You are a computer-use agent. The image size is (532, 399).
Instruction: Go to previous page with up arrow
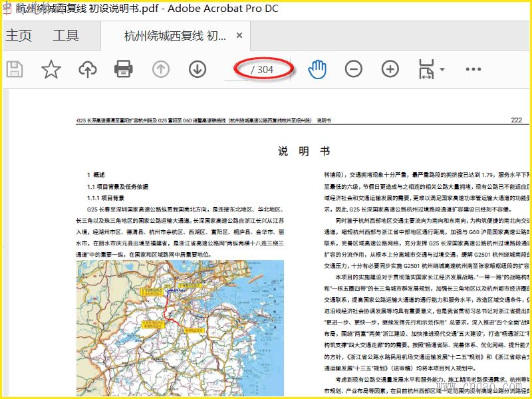coord(161,69)
